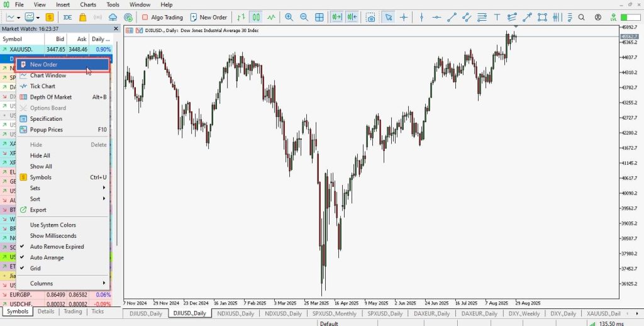Choose New Order from context menu
644x326 pixels.
(63, 65)
